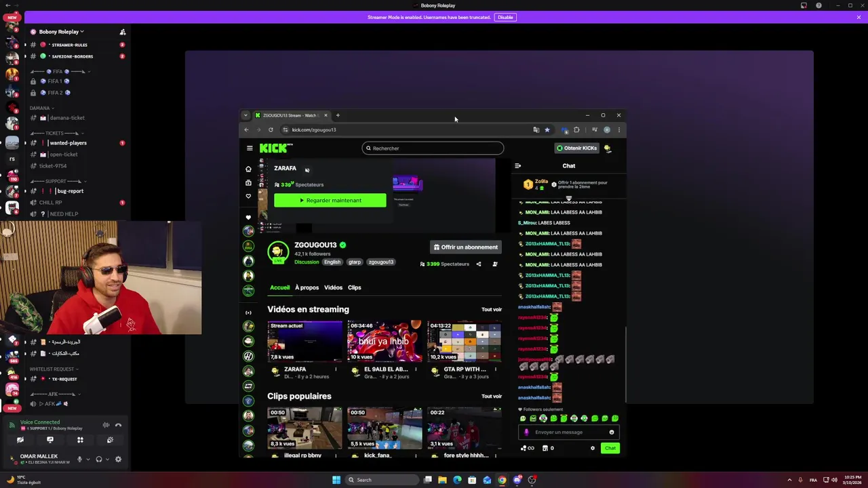Disable Discord streamer mode
This screenshot has width=868, height=488.
pos(505,17)
